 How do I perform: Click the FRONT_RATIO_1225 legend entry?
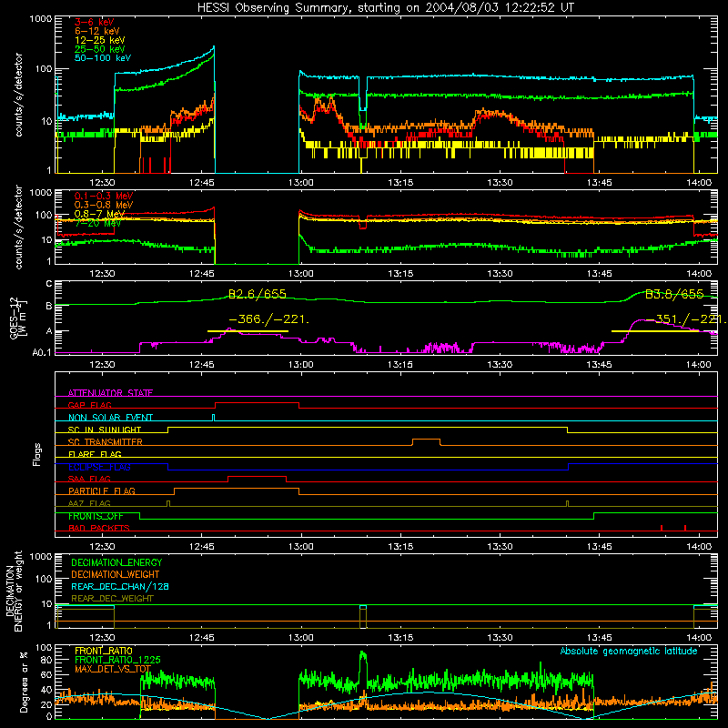coord(117,660)
